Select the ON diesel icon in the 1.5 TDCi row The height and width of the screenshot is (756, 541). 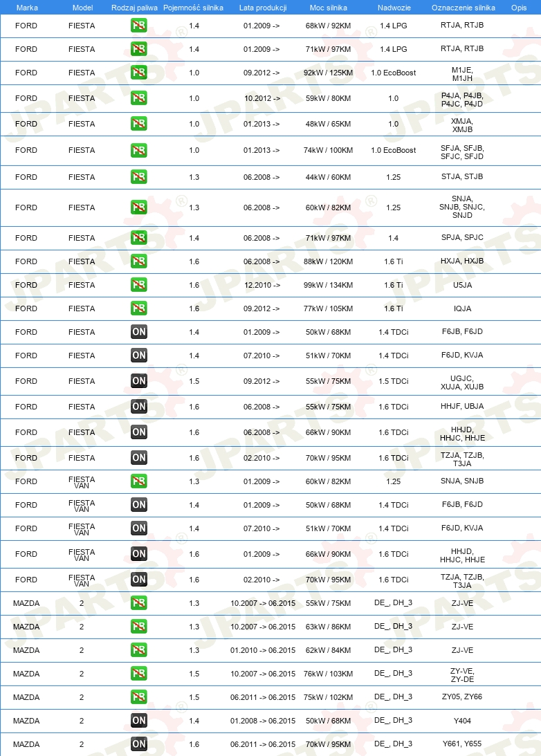pos(139,381)
